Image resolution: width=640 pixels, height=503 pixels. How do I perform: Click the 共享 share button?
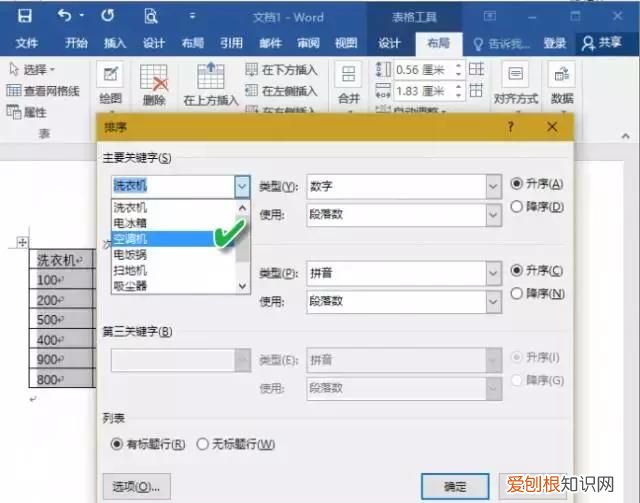[x=602, y=42]
